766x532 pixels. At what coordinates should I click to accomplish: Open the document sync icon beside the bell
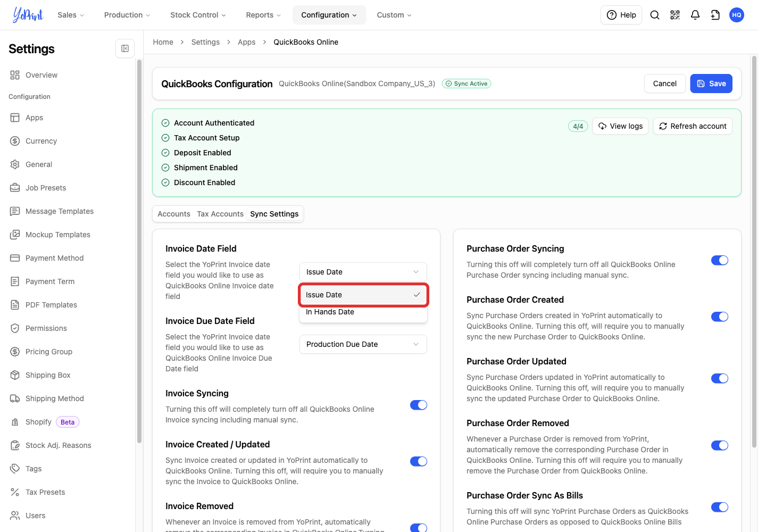pos(715,15)
